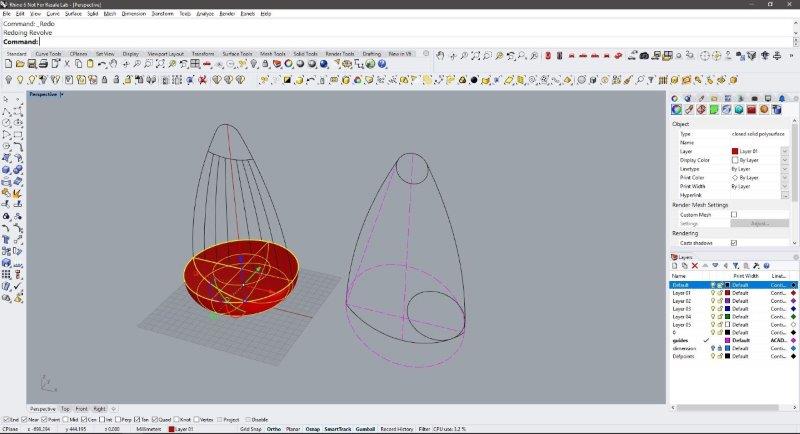Toggle the Point osnap checkbox
Viewport: 800px width, 434px height.
tap(44, 420)
